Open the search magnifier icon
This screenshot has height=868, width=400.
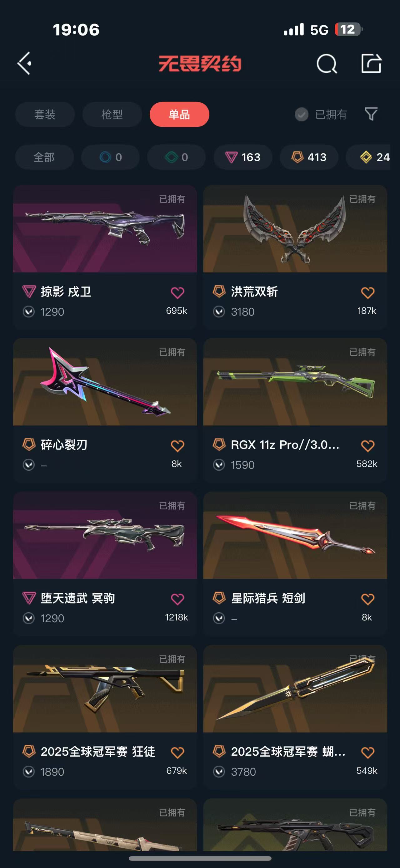point(327,63)
